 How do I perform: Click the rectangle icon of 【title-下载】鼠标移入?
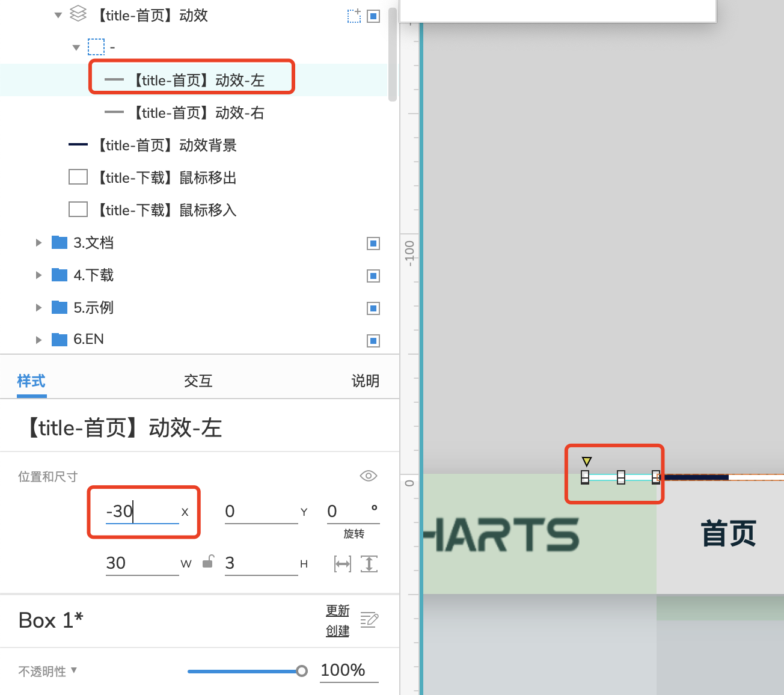(78, 209)
